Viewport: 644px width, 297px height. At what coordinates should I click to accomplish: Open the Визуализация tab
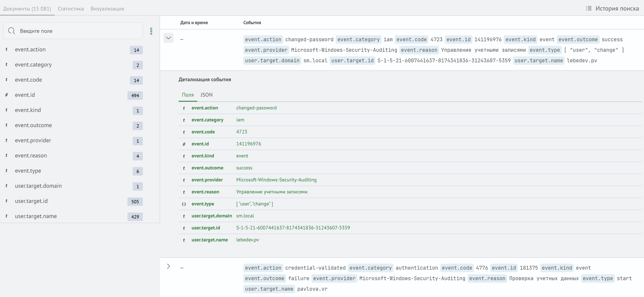coord(107,9)
